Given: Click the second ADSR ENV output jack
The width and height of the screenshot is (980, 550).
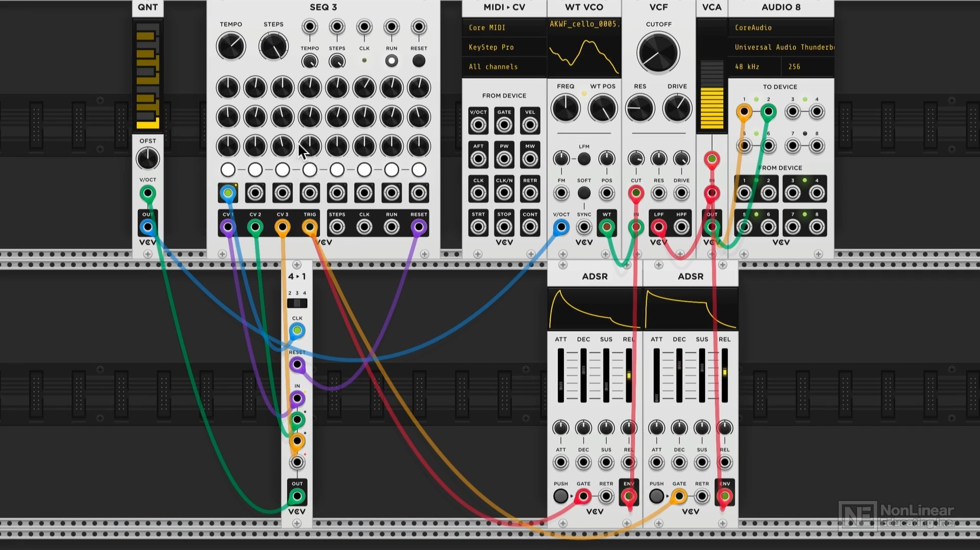Looking at the screenshot, I should (x=724, y=496).
